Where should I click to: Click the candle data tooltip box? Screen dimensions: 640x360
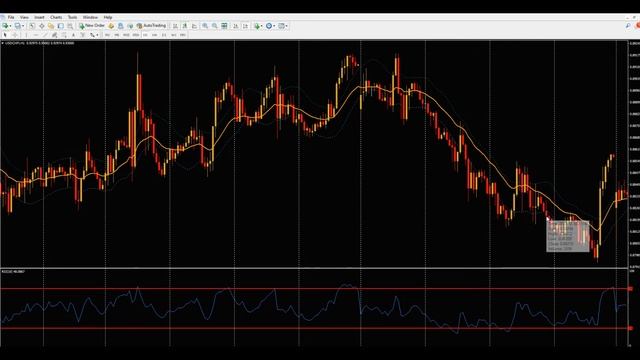[568, 236]
